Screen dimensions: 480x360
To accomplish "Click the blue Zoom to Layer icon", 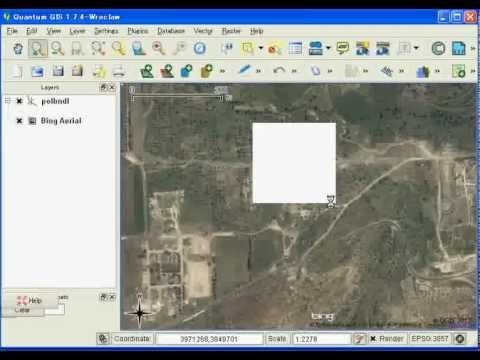I will click(x=138, y=49).
